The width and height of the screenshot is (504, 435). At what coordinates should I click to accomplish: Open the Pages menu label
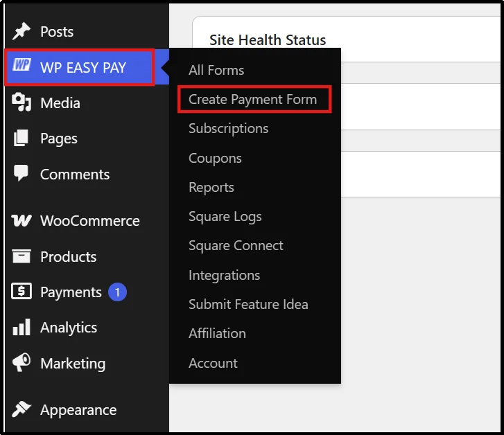click(x=59, y=139)
